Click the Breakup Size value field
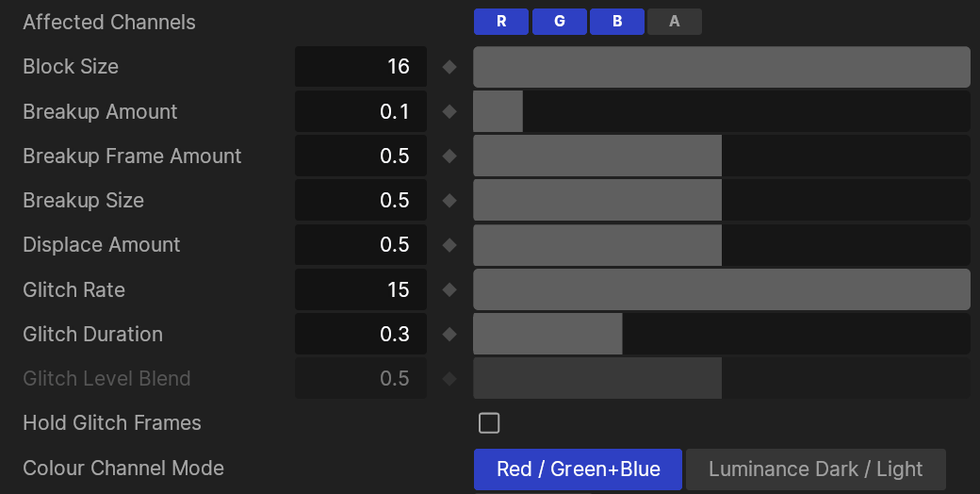 (361, 200)
